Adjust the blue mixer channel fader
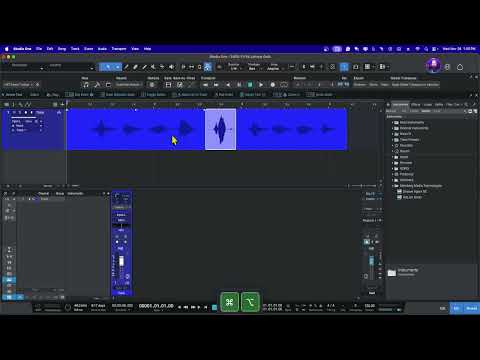Image resolution: width=480 pixels, height=360 pixels. point(121,261)
